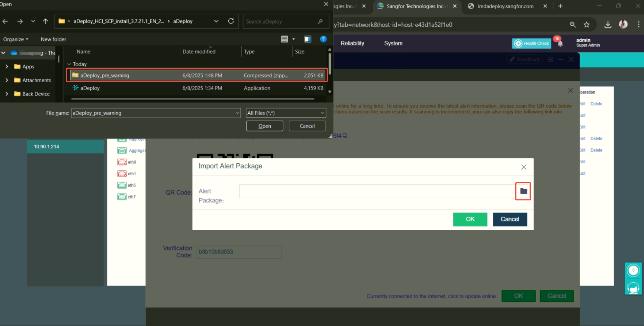The width and height of the screenshot is (644, 326).
Task: Click the File name combo box
Action: (156, 113)
